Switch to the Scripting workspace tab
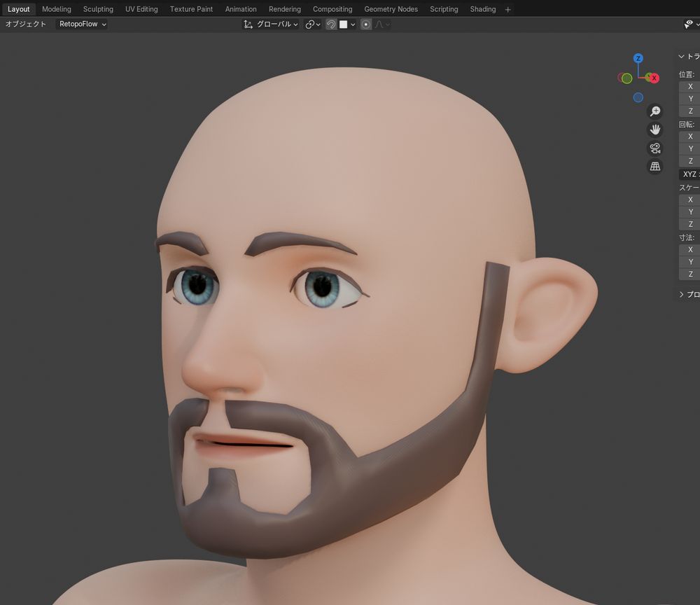Screen dimensions: 700x605 [444, 9]
